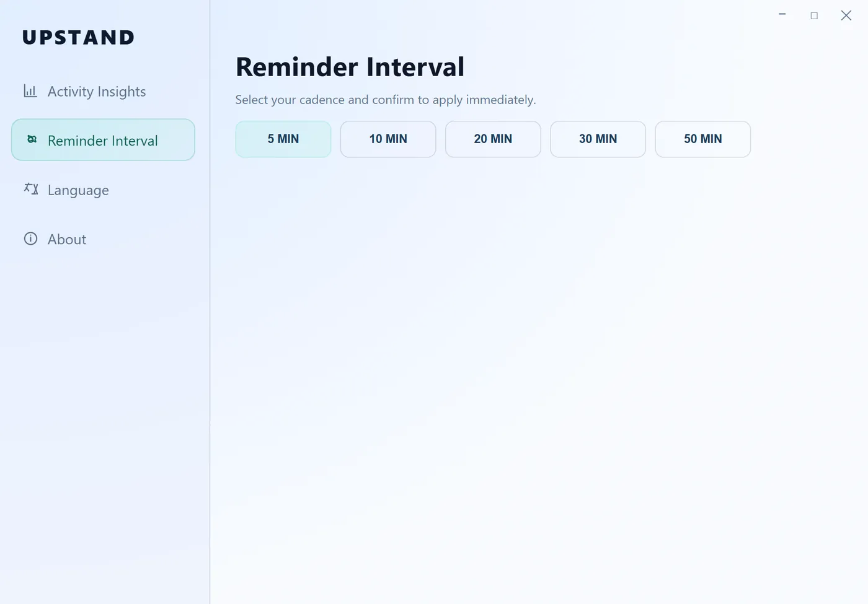868x604 pixels.
Task: Maximize the UPSTAND window
Action: 814,14
